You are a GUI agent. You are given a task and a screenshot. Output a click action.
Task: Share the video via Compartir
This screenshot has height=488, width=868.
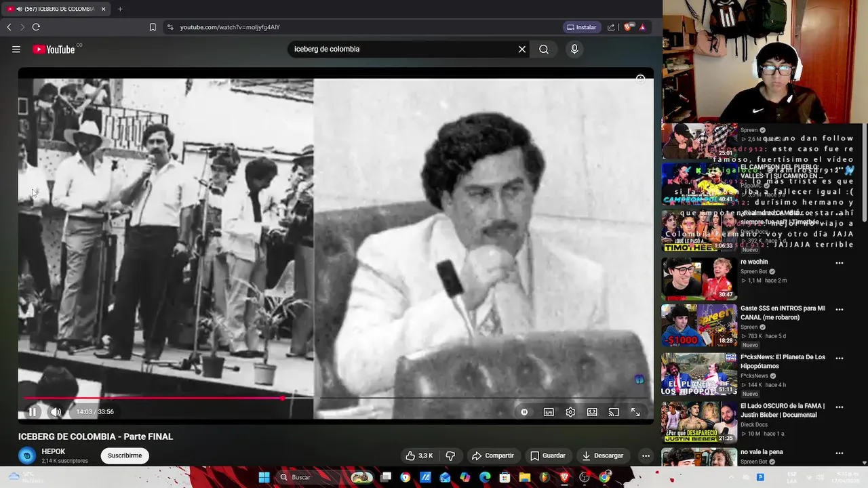[x=493, y=455]
